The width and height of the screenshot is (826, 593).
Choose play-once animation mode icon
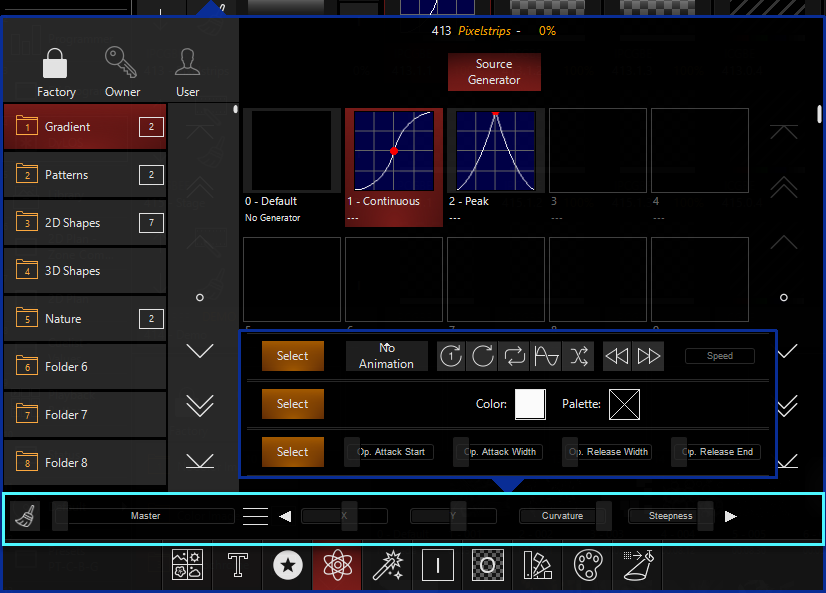coord(451,356)
